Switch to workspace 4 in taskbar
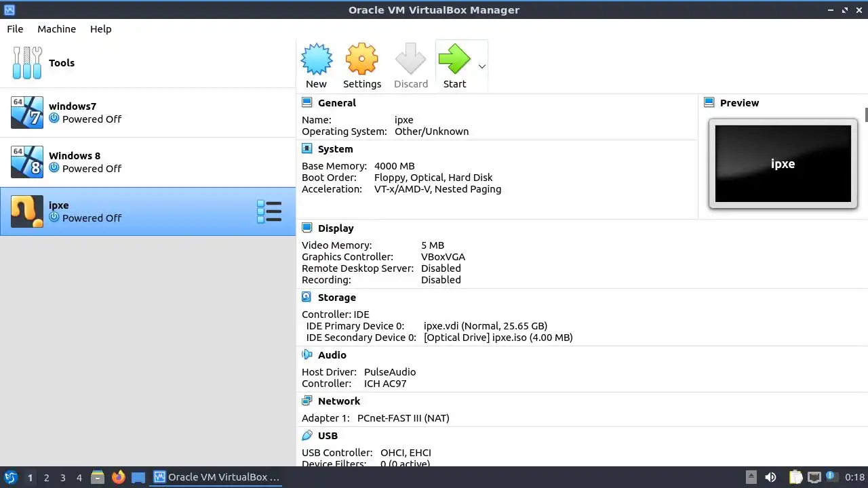The height and width of the screenshot is (488, 868). pyautogui.click(x=79, y=478)
